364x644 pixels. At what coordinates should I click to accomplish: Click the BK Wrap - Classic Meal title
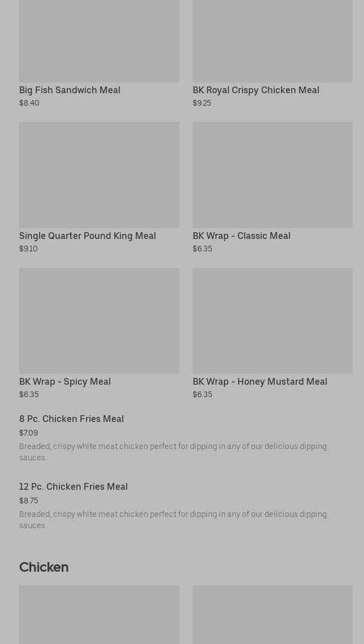coord(241,236)
